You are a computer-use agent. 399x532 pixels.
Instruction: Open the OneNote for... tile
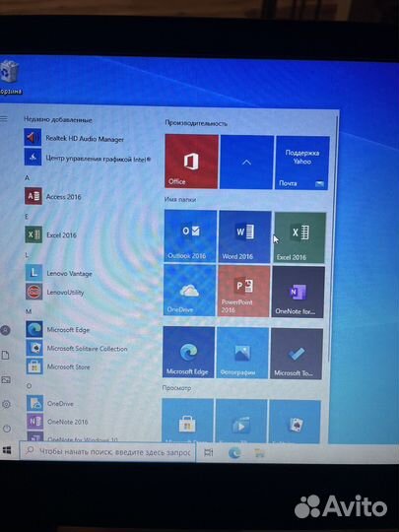pos(298,292)
